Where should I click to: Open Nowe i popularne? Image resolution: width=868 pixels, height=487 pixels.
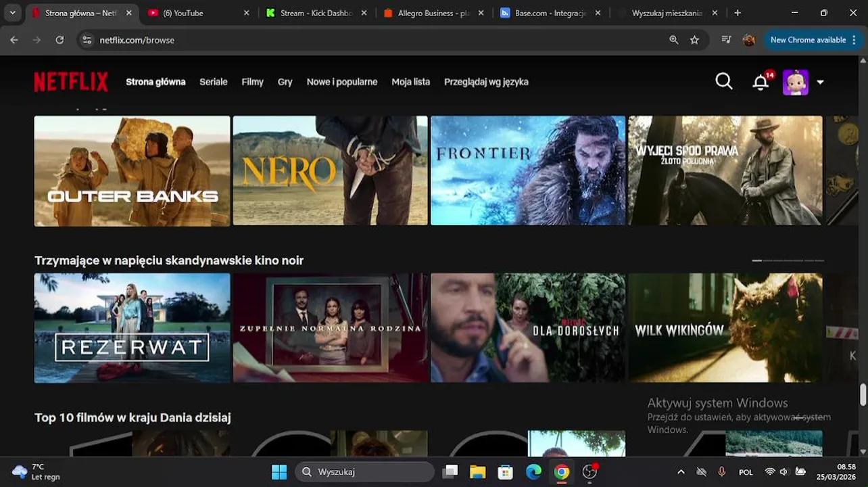point(342,82)
